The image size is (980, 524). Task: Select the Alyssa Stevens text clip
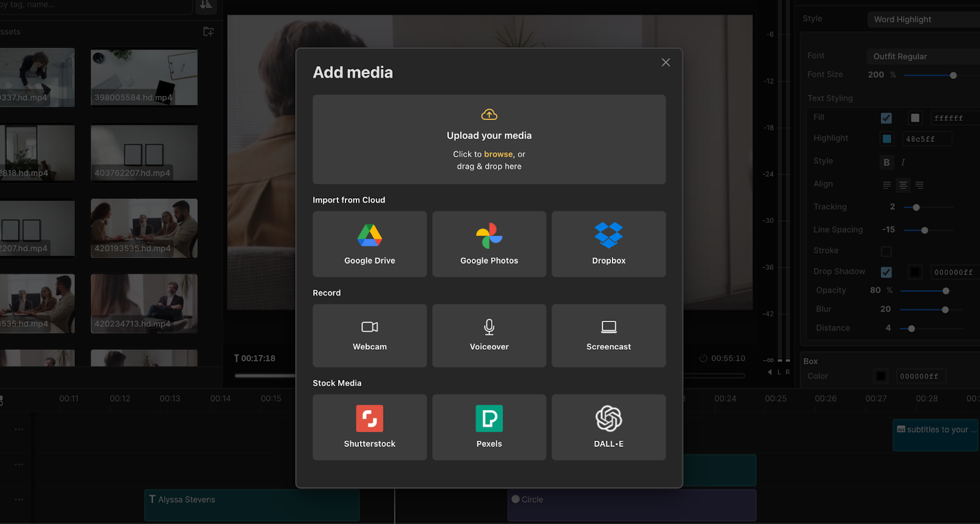(x=252, y=505)
